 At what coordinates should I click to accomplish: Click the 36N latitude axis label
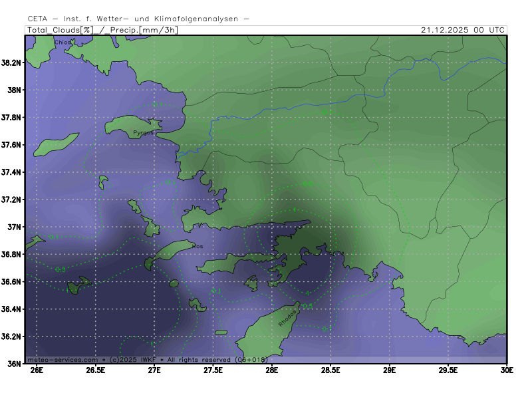point(15,364)
